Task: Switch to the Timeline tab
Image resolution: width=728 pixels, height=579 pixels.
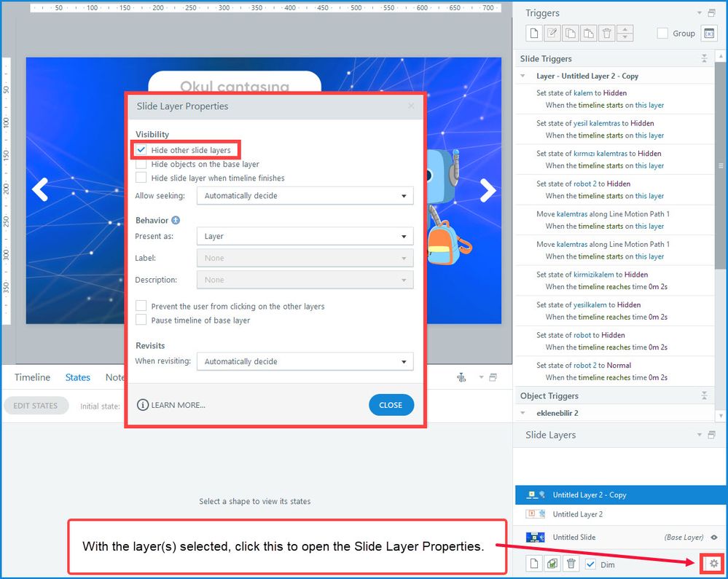Action: (x=32, y=377)
